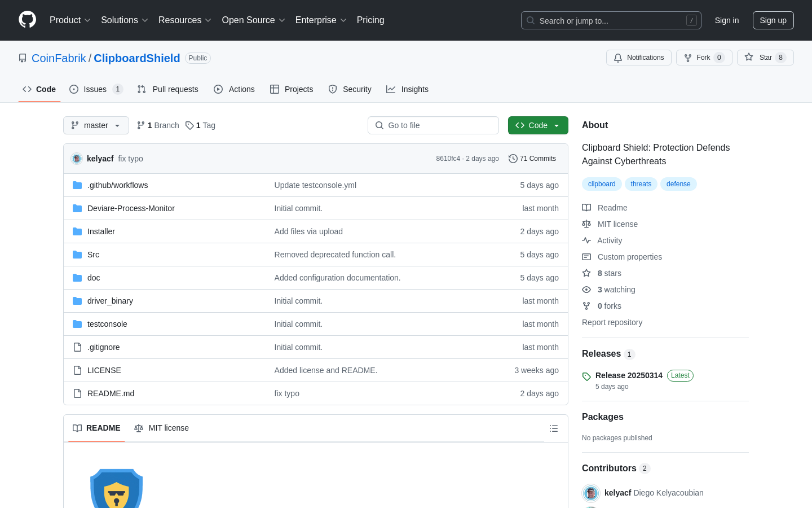Click the eye icon beside 3 watching

pyautogui.click(x=586, y=290)
